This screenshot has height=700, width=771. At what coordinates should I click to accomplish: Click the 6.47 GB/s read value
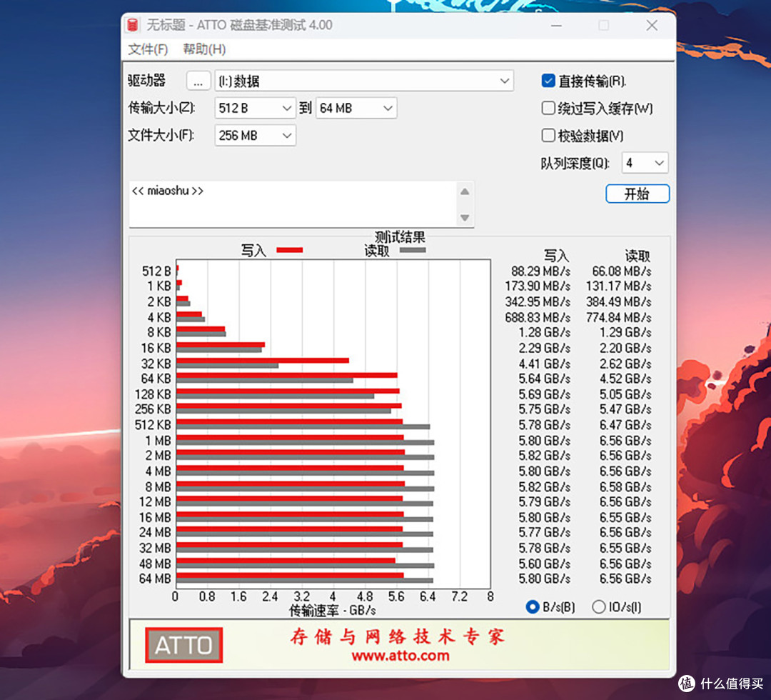pos(625,425)
